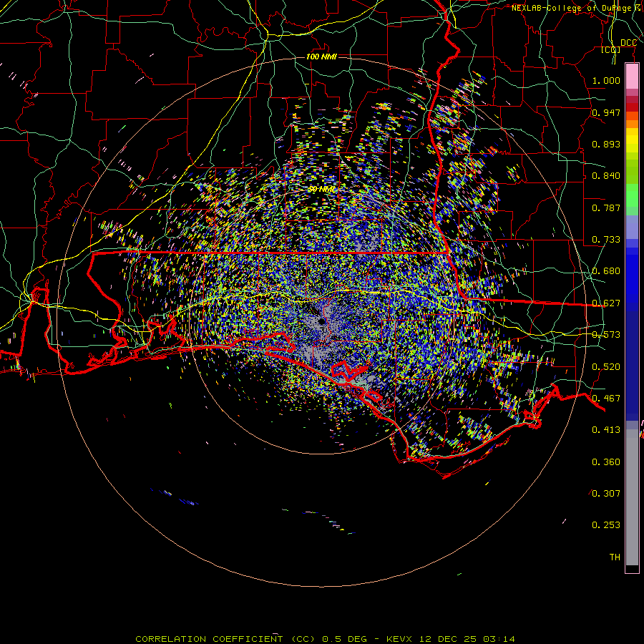Viewport: 644px width, 644px height.
Task: Pick the pink segment of the color bar
Action: [x=632, y=77]
